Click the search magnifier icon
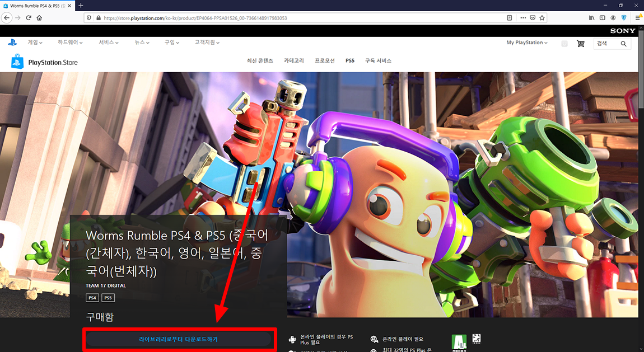 coord(623,44)
